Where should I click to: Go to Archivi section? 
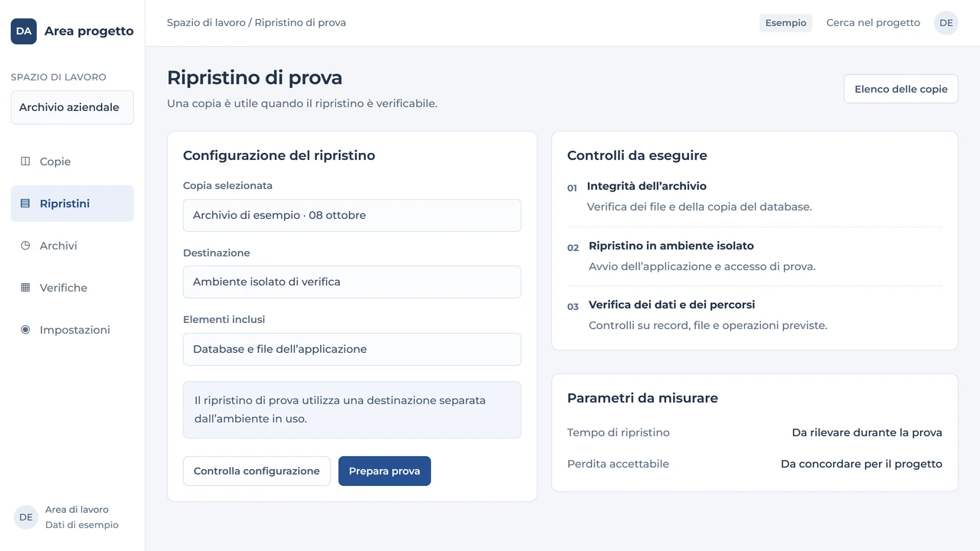pos(72,246)
